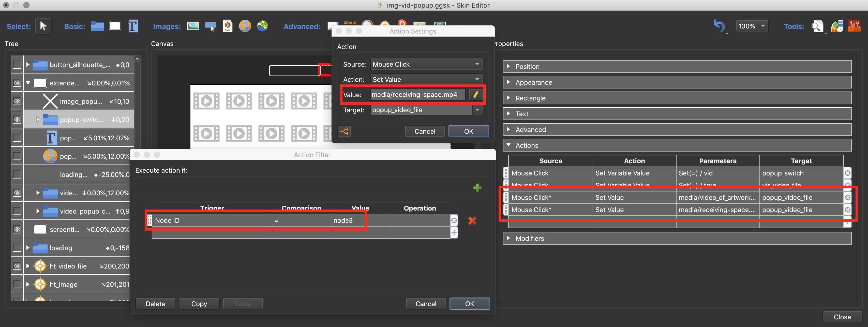
Task: Confirm Action Filter with OK
Action: coord(469,304)
